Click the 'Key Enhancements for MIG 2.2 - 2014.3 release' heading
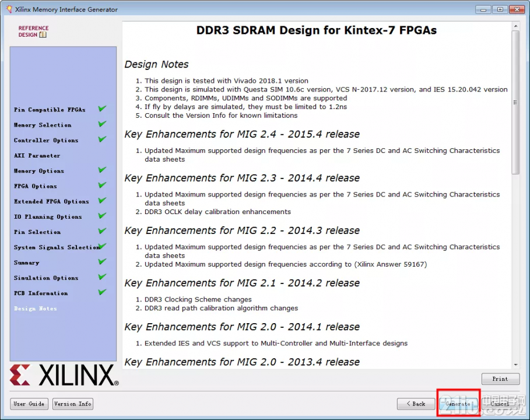 click(x=242, y=230)
